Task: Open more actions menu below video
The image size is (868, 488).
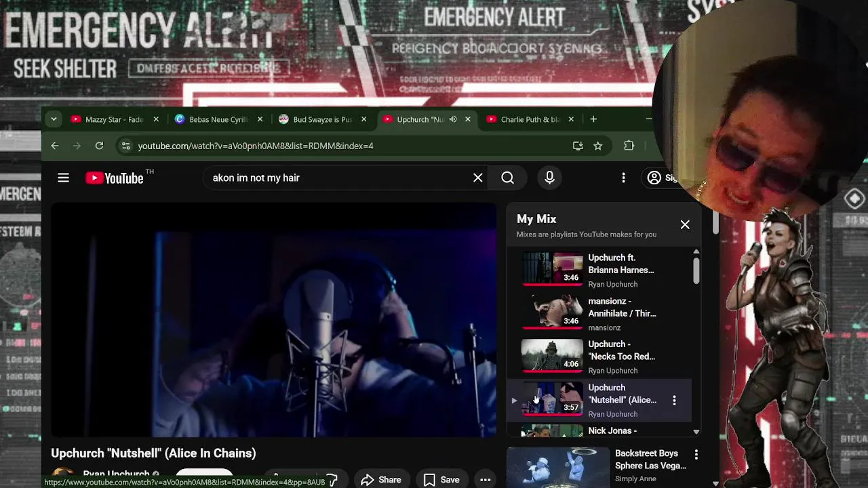Action: pos(486,480)
